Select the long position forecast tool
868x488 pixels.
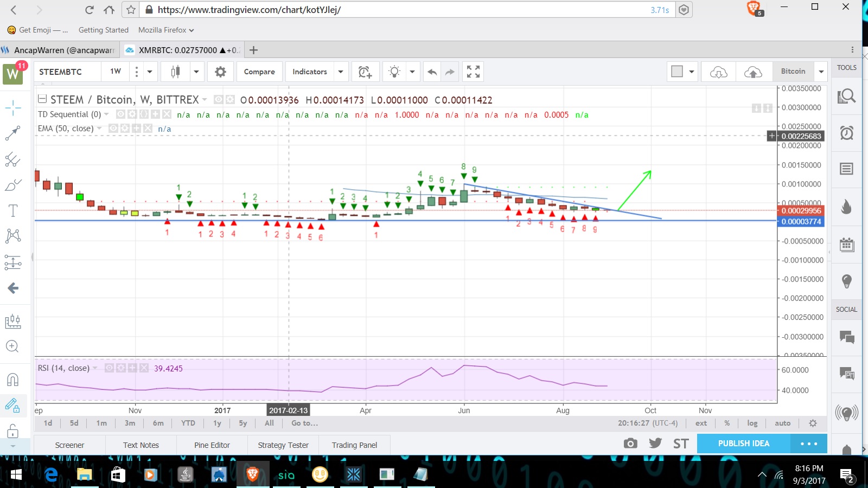pos(13,262)
